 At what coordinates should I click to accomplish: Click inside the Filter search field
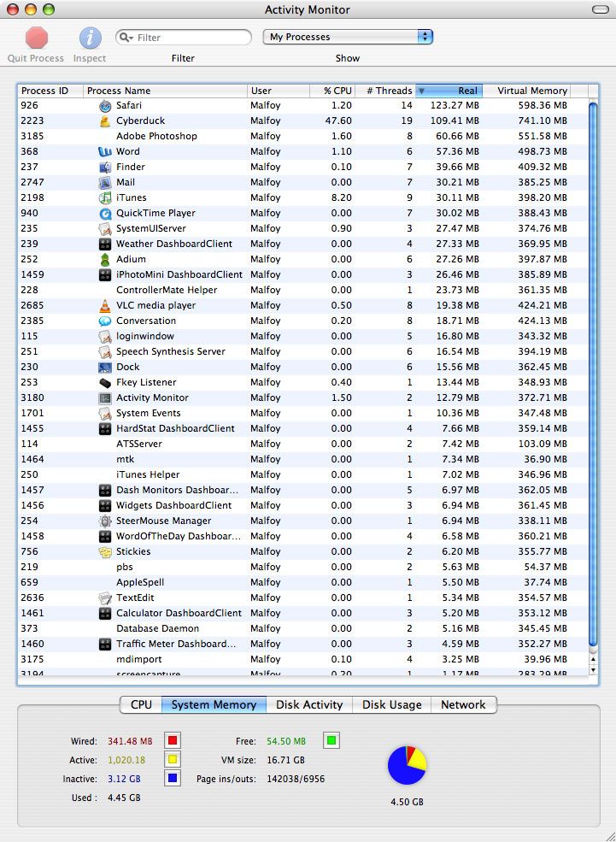[184, 38]
